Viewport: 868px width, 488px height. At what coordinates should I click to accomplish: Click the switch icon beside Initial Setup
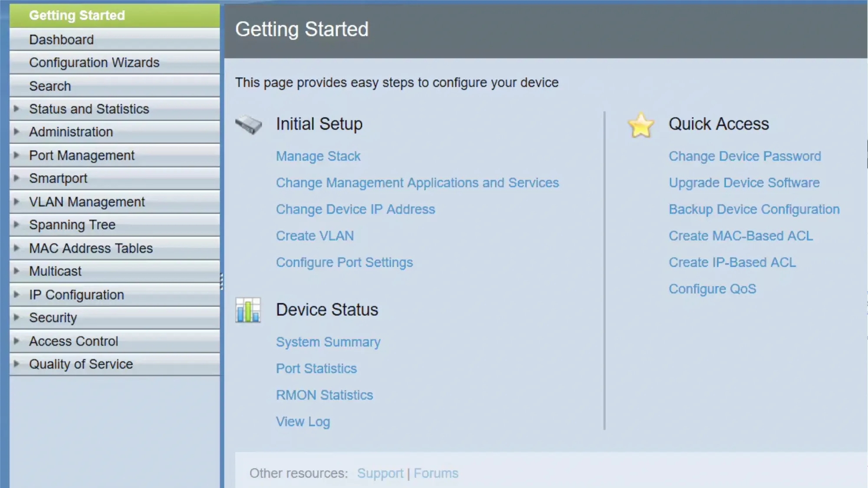pyautogui.click(x=248, y=125)
